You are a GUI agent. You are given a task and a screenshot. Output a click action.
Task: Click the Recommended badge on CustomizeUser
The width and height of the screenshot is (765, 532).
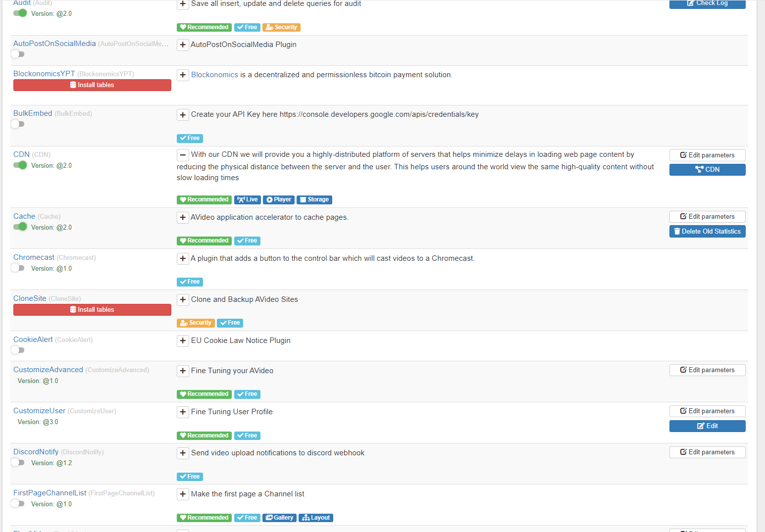204,435
